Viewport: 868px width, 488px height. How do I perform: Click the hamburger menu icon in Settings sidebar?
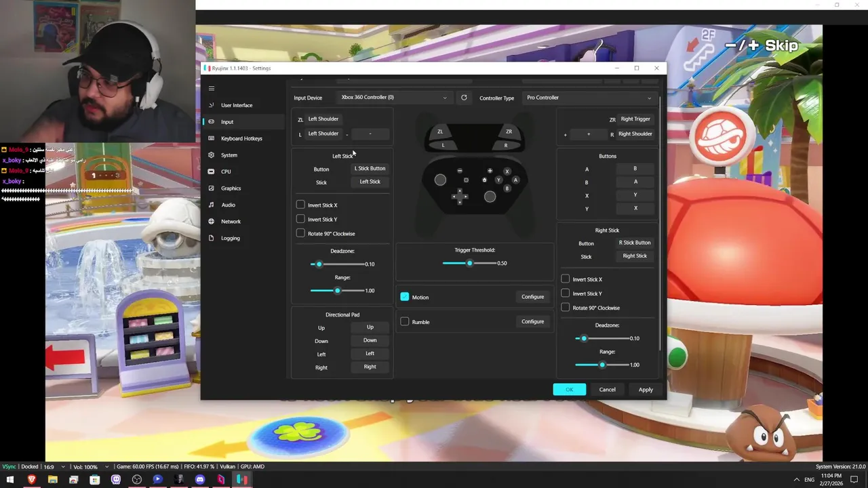pos(212,88)
